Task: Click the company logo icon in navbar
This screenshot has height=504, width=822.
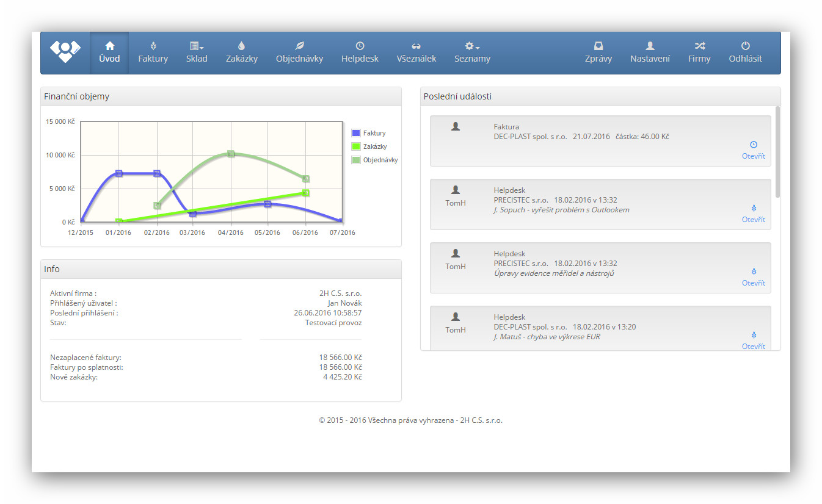Action: (x=65, y=51)
